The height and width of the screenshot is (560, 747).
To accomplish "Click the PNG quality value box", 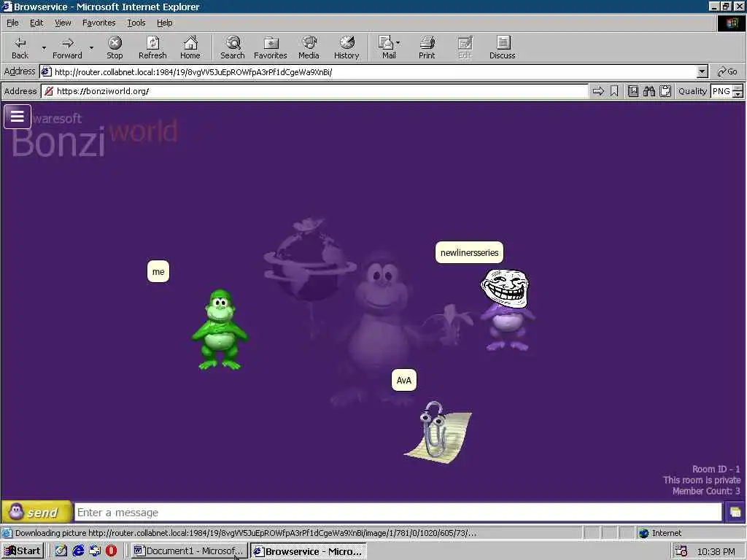I will (721, 91).
